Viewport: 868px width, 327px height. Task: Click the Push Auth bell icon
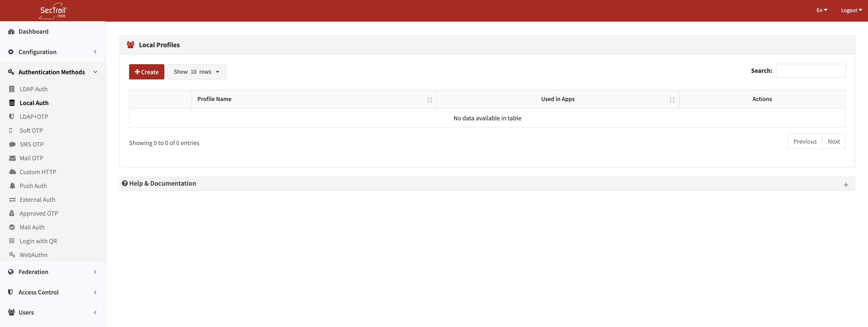point(12,186)
